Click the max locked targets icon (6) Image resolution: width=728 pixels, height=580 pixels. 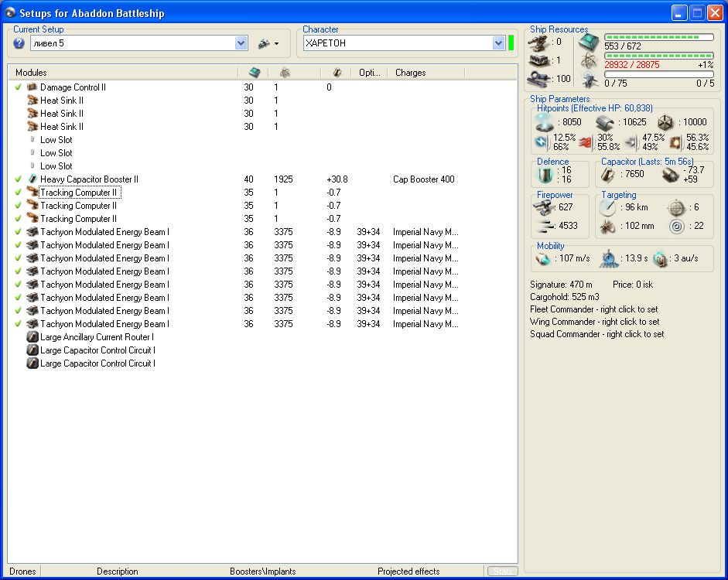point(676,208)
